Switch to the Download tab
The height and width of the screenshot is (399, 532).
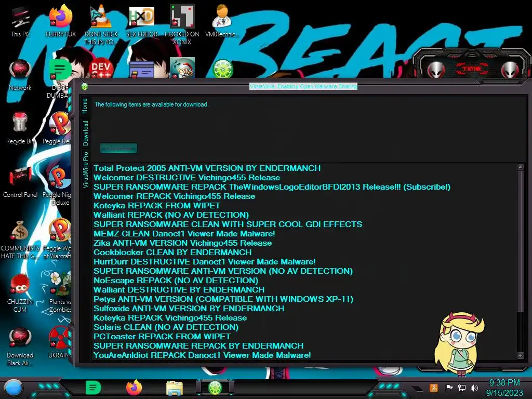[x=86, y=133]
